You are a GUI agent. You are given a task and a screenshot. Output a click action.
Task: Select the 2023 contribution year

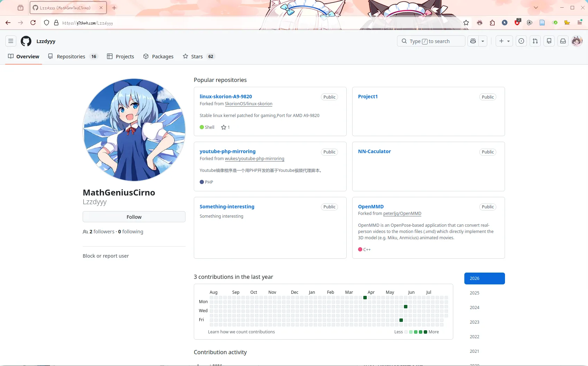tap(485, 322)
